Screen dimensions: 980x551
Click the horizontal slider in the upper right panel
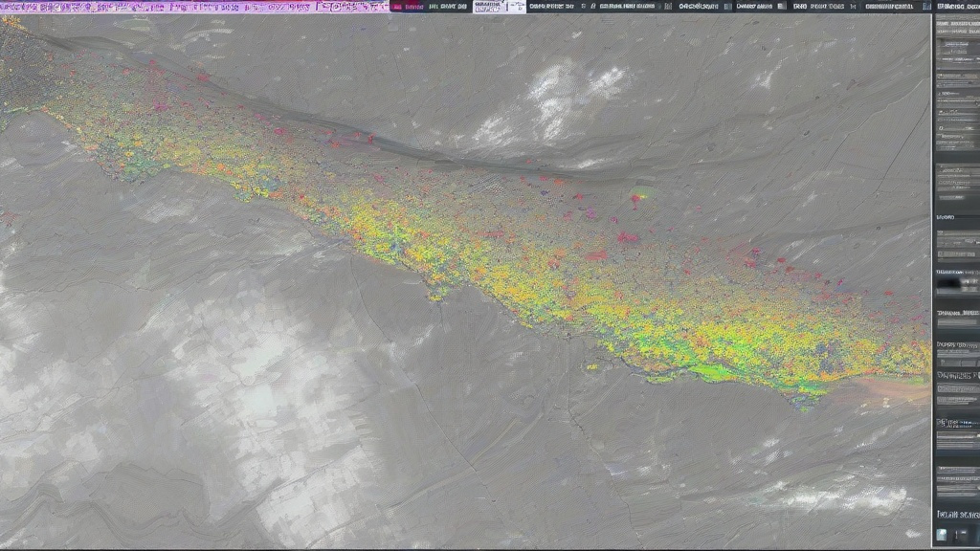(x=956, y=99)
